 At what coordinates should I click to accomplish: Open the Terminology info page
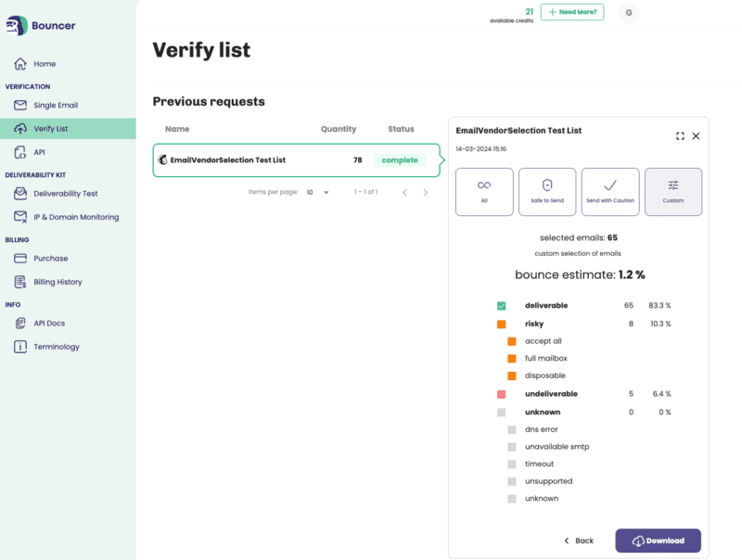pyautogui.click(x=57, y=347)
